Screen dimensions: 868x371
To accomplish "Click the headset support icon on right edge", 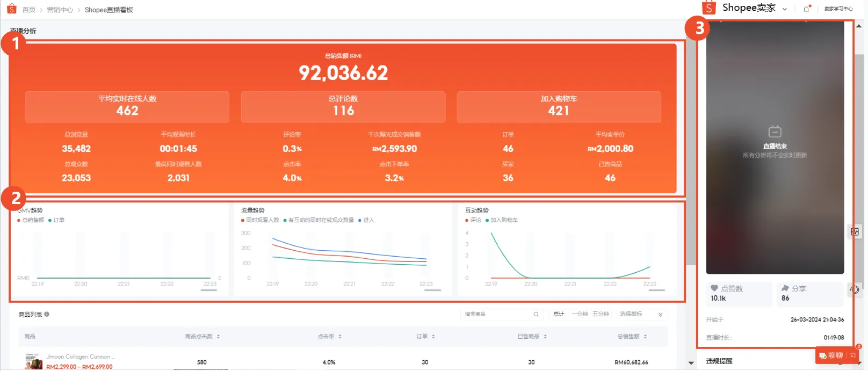I will 855,289.
